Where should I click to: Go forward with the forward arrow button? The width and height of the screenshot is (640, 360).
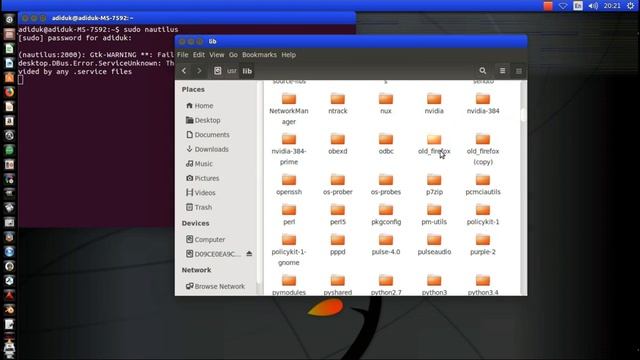pyautogui.click(x=199, y=71)
